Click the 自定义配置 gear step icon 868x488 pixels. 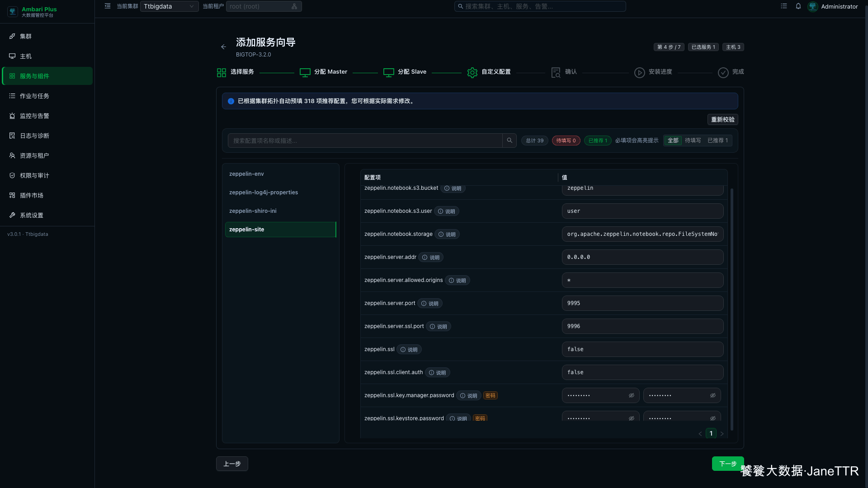tap(472, 73)
